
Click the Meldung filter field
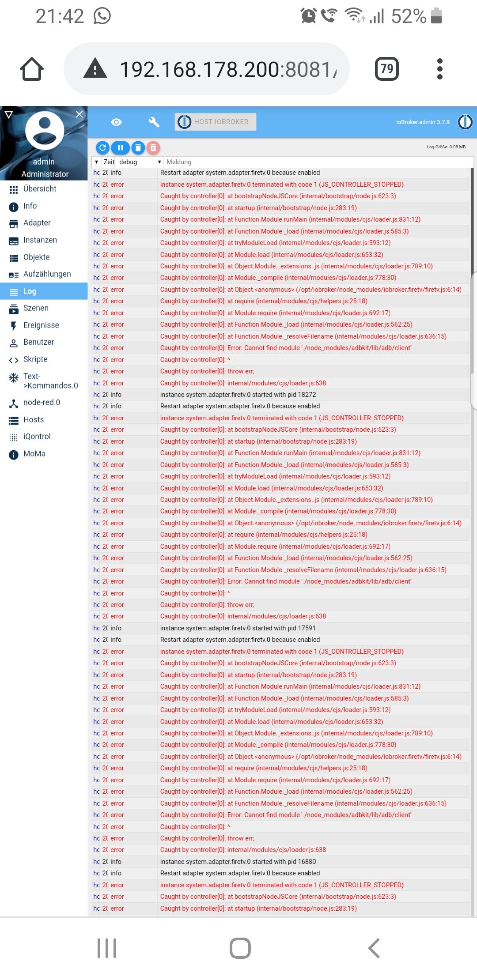(x=318, y=162)
